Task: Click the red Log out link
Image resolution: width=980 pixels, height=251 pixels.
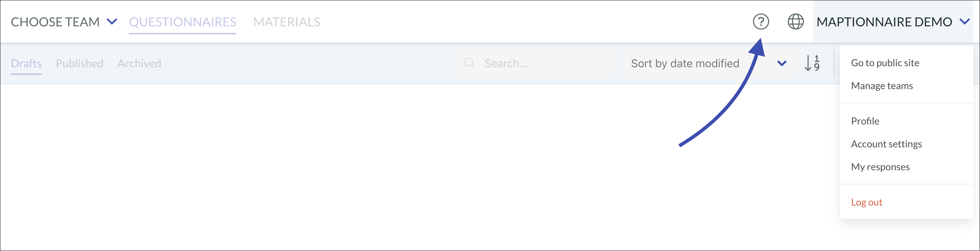Action: tap(866, 202)
